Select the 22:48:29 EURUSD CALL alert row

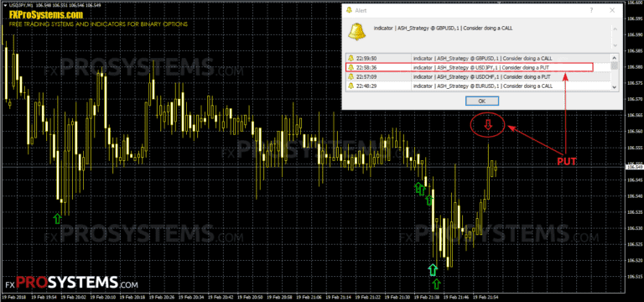coord(479,86)
